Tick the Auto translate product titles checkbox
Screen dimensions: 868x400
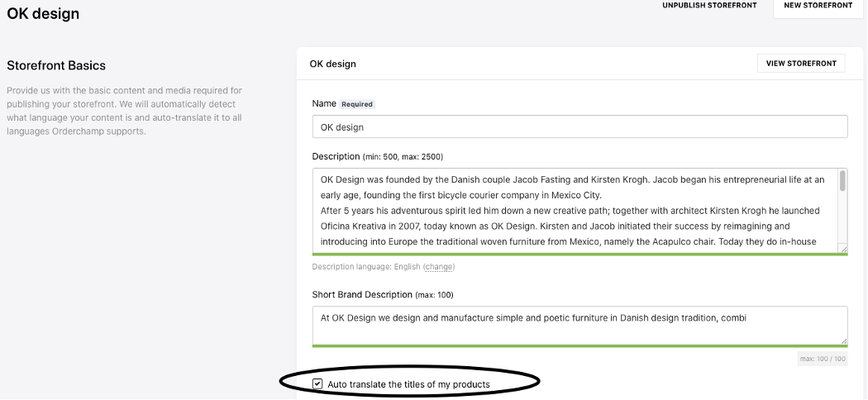pyautogui.click(x=317, y=383)
